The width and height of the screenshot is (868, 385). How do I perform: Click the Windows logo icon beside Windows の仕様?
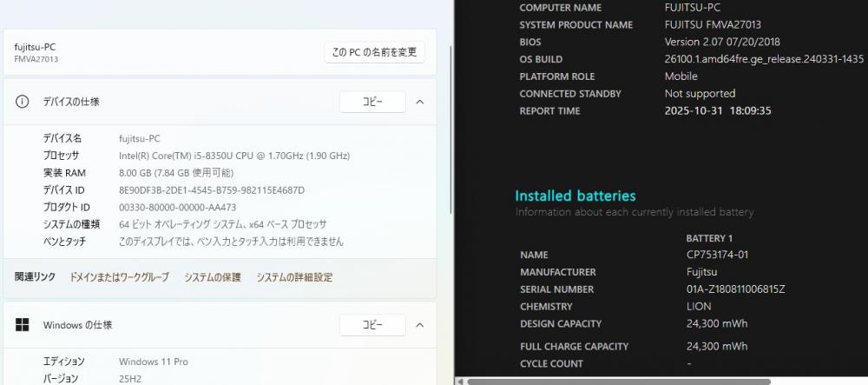pos(23,325)
